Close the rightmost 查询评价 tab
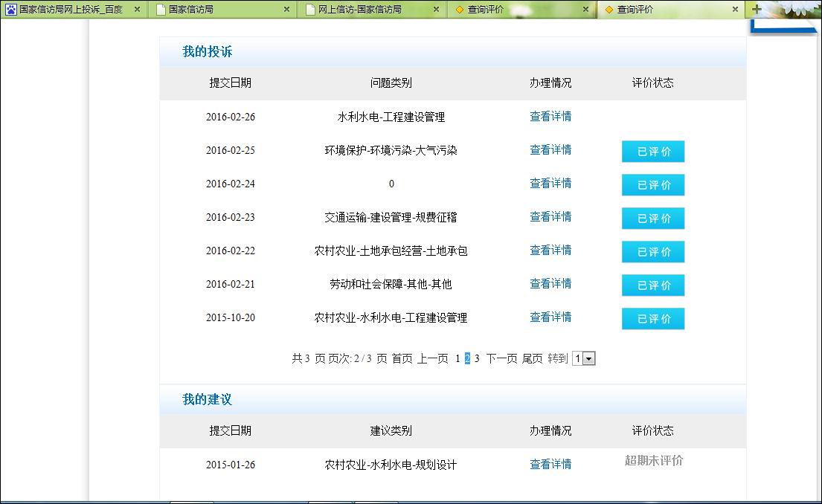822x504 pixels. point(735,10)
